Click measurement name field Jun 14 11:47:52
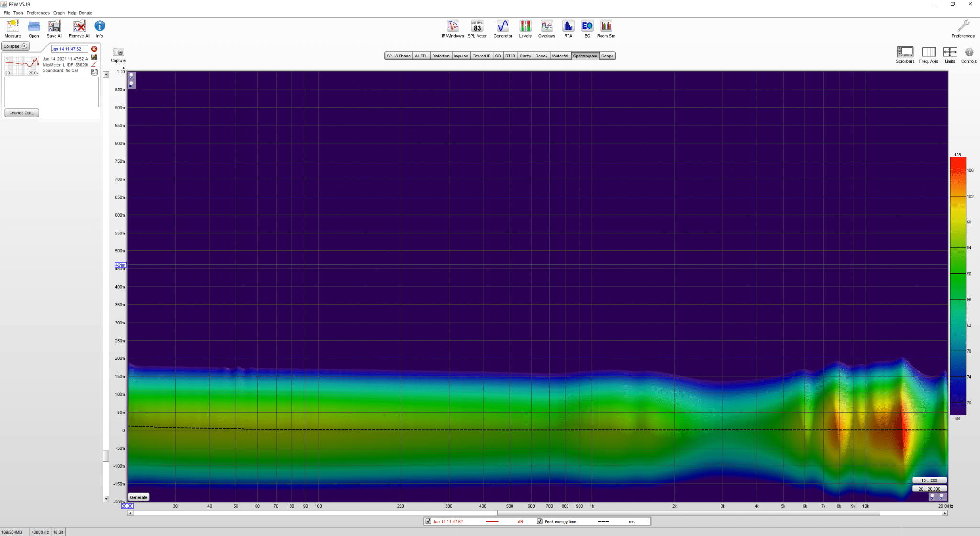 pyautogui.click(x=69, y=49)
